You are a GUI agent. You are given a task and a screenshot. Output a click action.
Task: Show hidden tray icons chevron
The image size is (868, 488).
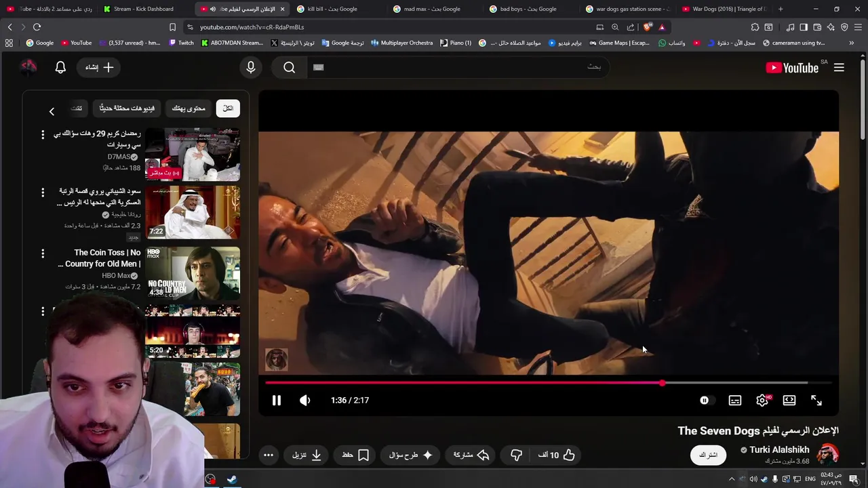tap(732, 479)
